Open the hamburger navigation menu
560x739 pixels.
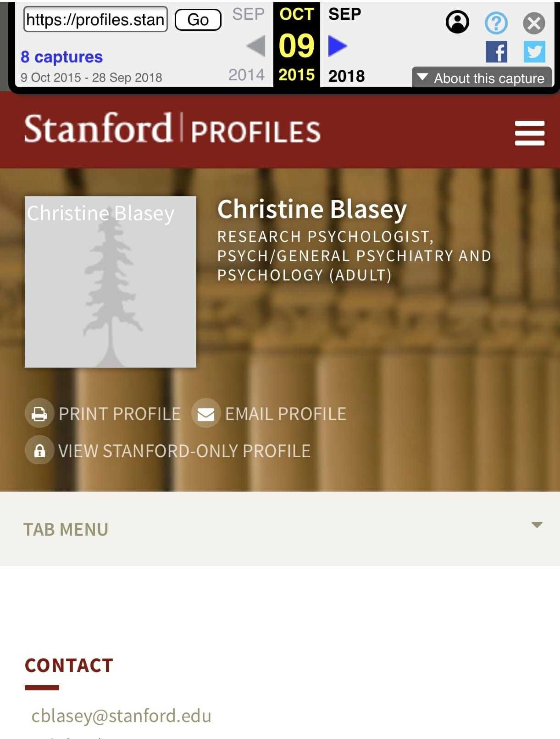(529, 133)
